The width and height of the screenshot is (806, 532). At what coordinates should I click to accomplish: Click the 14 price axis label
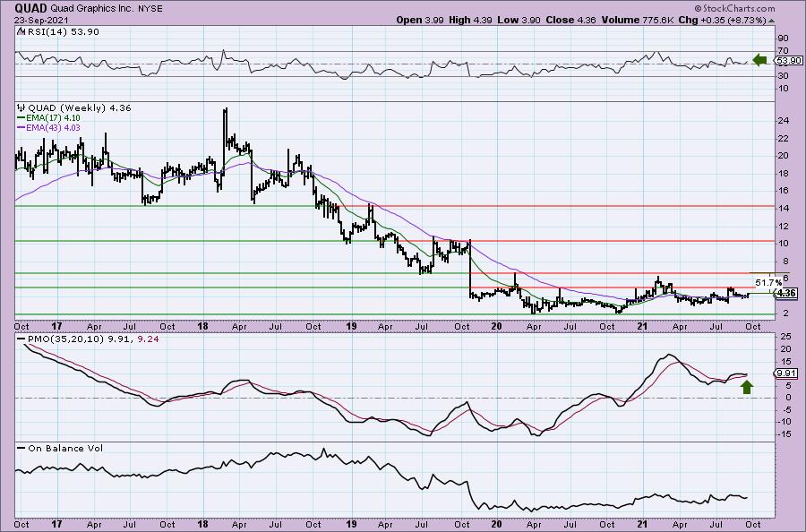pyautogui.click(x=784, y=208)
